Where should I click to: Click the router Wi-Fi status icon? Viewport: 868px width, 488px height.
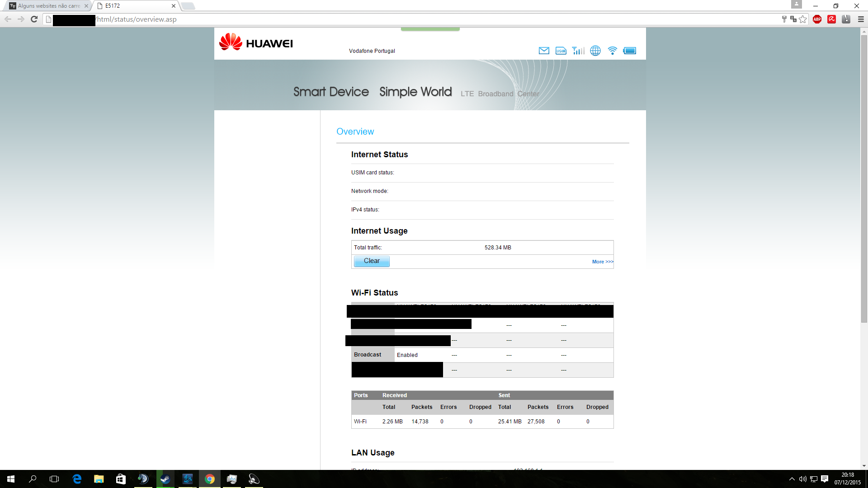coord(613,51)
